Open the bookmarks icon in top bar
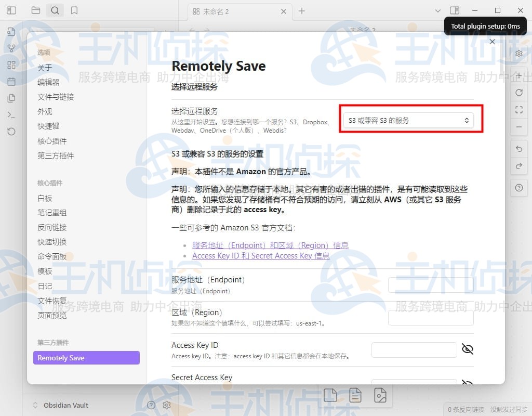This screenshot has height=416, width=532. [74, 10]
